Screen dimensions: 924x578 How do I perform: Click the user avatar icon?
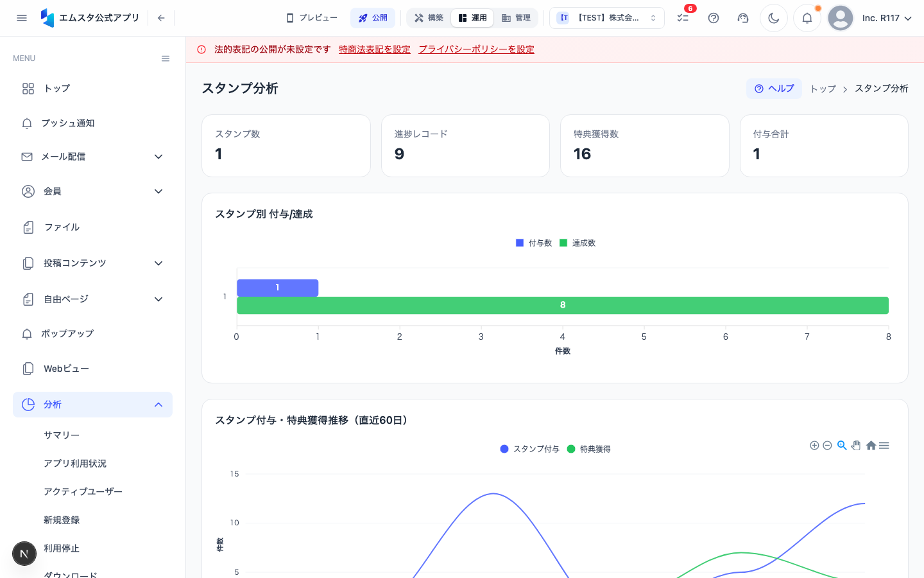click(x=841, y=18)
